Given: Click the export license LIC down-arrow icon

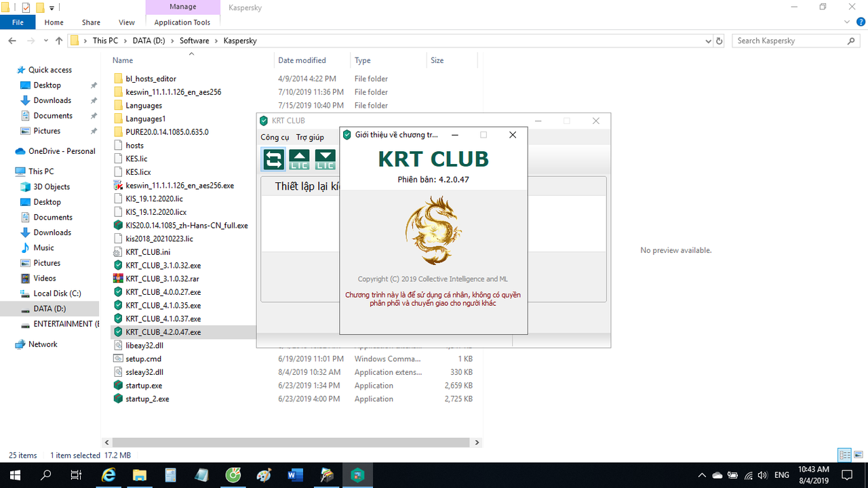Looking at the screenshot, I should click(325, 159).
